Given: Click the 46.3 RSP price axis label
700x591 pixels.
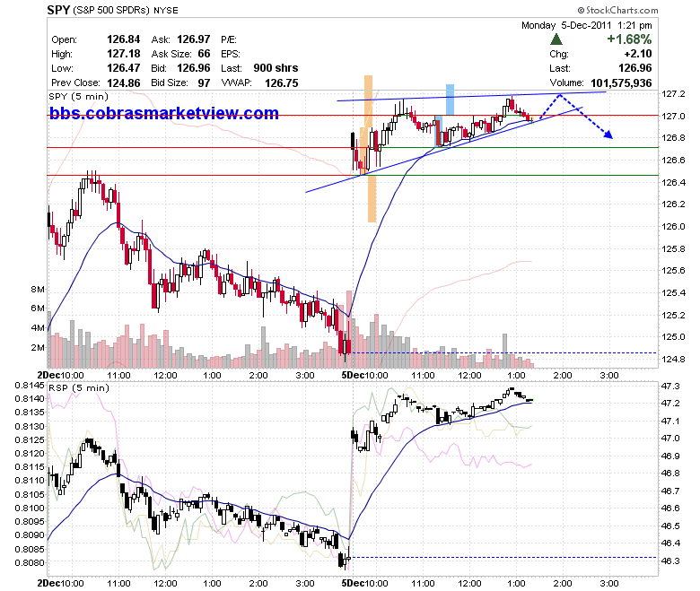Looking at the screenshot, I should tap(670, 561).
